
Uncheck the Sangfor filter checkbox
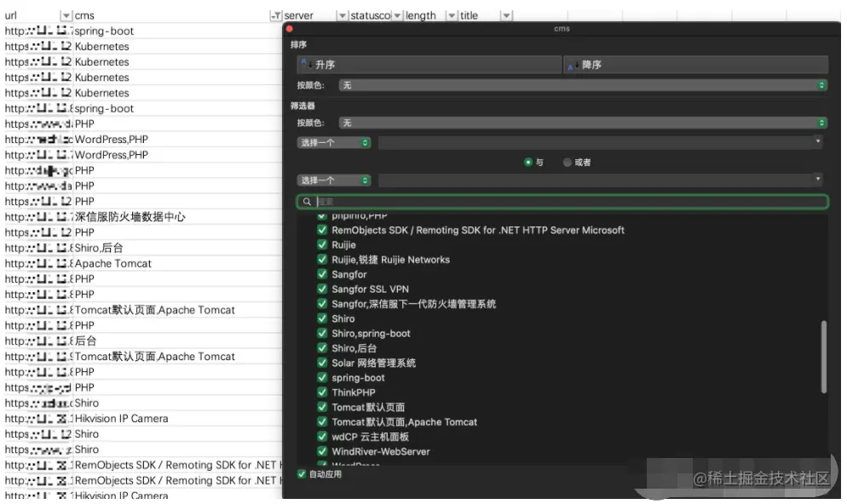322,274
